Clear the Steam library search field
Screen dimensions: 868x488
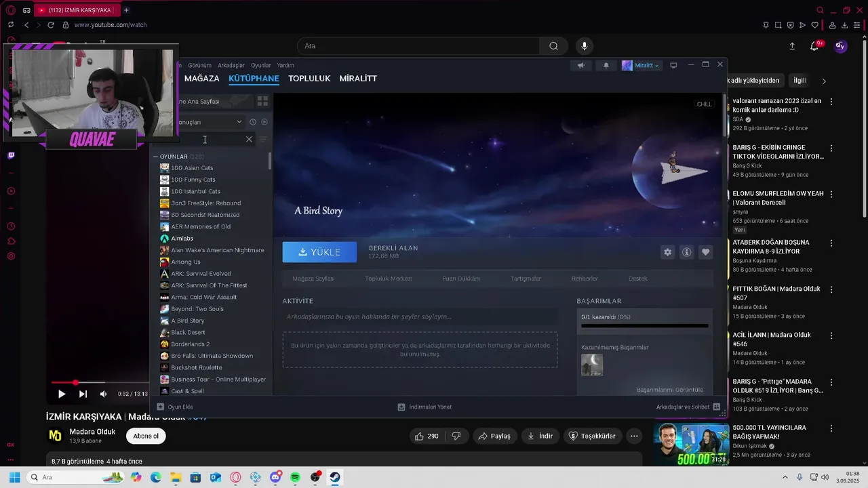249,140
